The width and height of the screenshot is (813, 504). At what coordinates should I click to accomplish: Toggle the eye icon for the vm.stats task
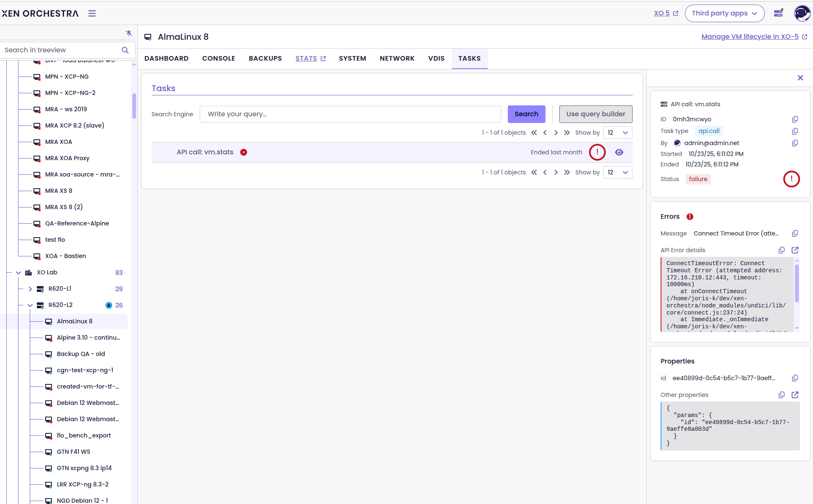pyautogui.click(x=619, y=152)
